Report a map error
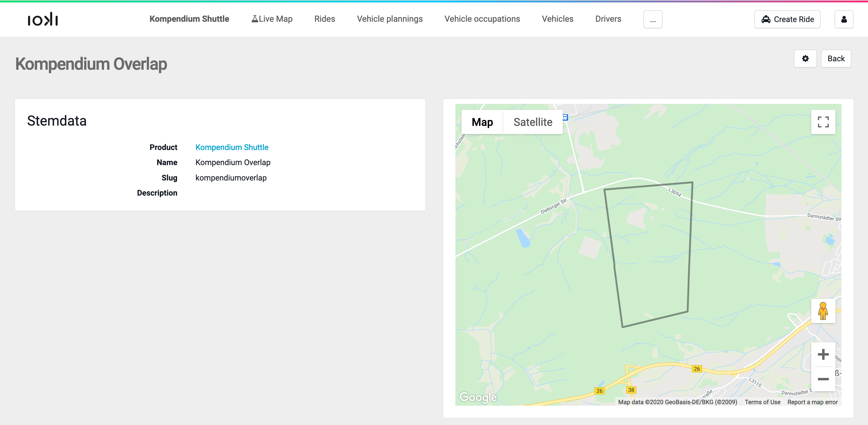868x425 pixels. [x=813, y=402]
